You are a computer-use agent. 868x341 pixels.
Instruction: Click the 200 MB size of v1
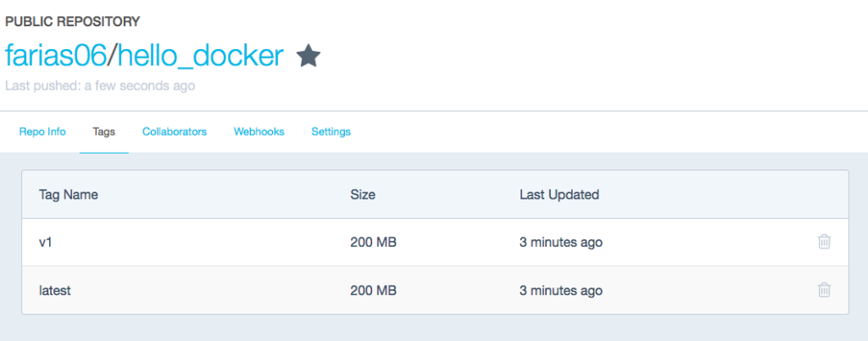point(374,243)
